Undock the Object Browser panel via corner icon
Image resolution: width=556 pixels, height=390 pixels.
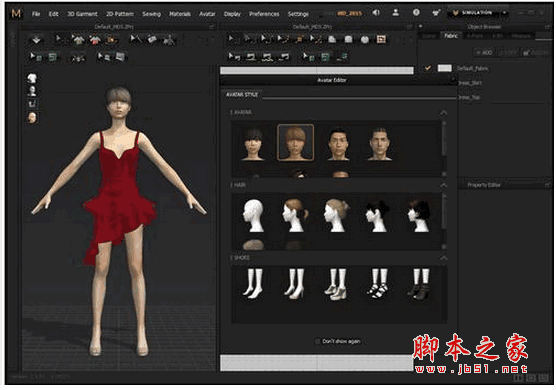(547, 27)
